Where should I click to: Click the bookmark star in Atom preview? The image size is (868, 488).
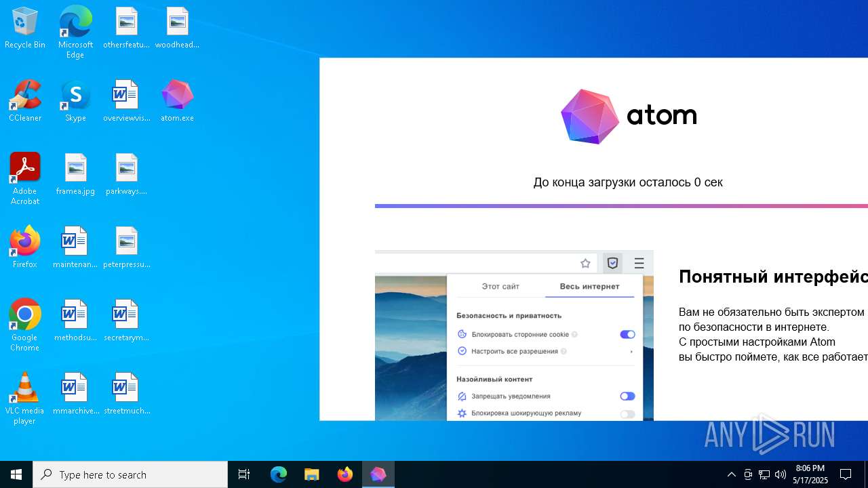coord(585,263)
